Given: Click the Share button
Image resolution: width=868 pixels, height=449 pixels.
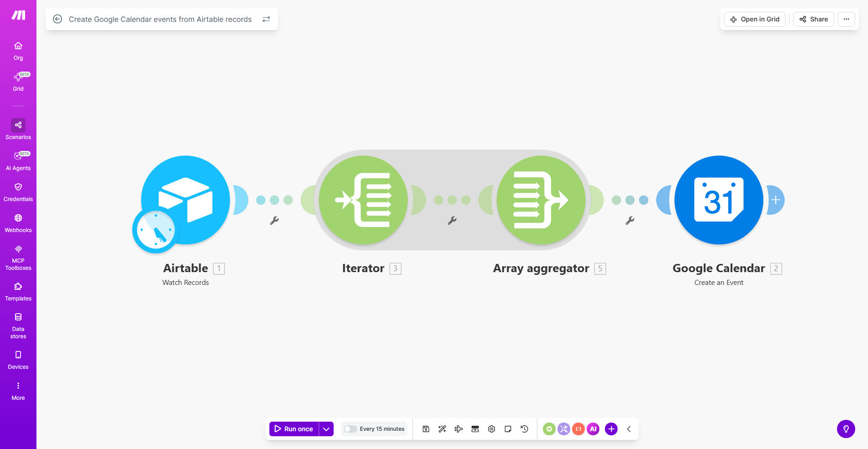Looking at the screenshot, I should point(814,19).
